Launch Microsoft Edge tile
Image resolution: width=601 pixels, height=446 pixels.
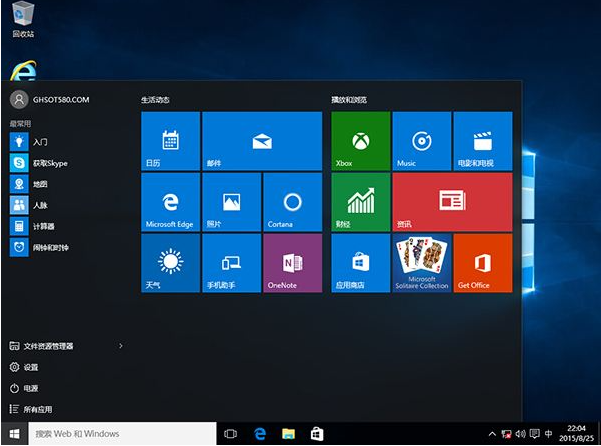(x=170, y=202)
